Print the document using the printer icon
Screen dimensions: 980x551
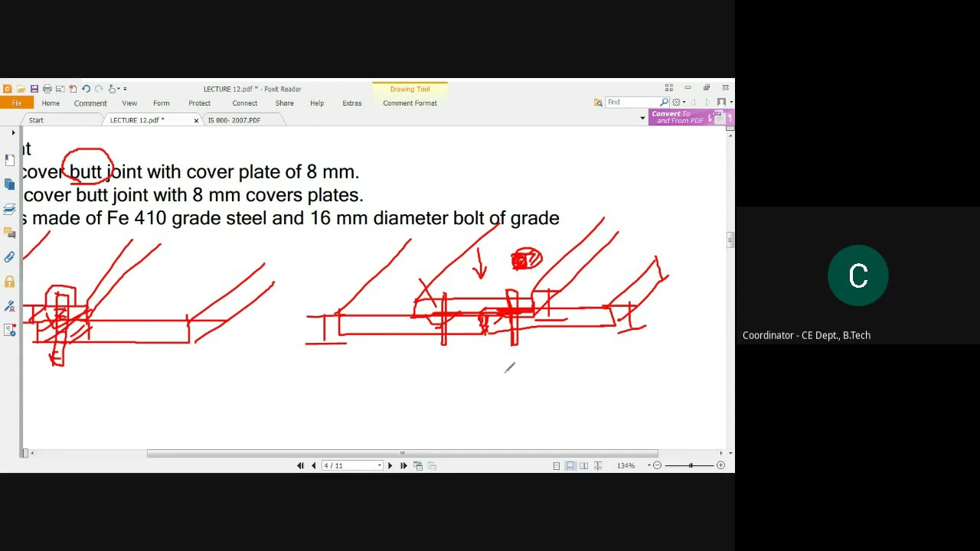47,89
